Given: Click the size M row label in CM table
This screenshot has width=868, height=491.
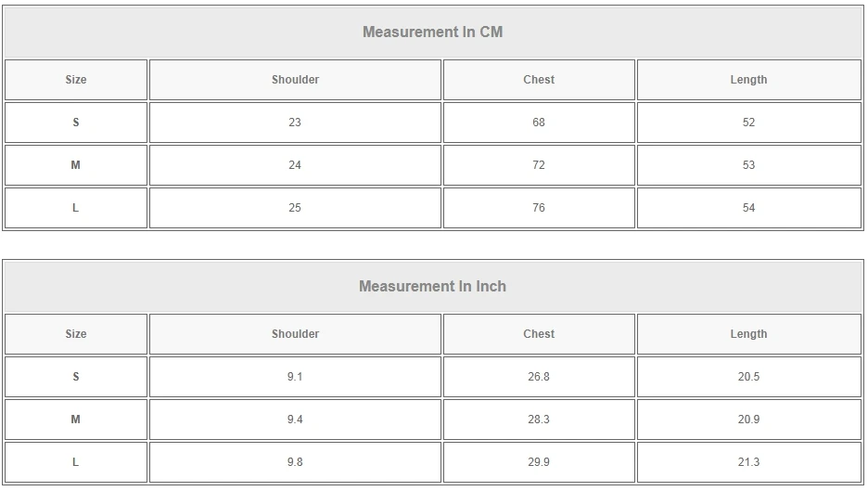Looking at the screenshot, I should tap(76, 165).
